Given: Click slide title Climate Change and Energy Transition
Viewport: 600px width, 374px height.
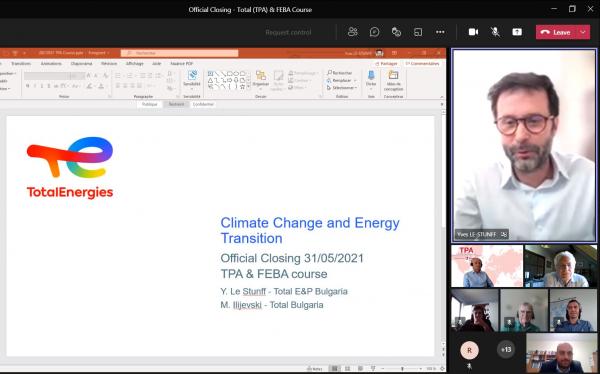Looking at the screenshot, I should click(310, 230).
